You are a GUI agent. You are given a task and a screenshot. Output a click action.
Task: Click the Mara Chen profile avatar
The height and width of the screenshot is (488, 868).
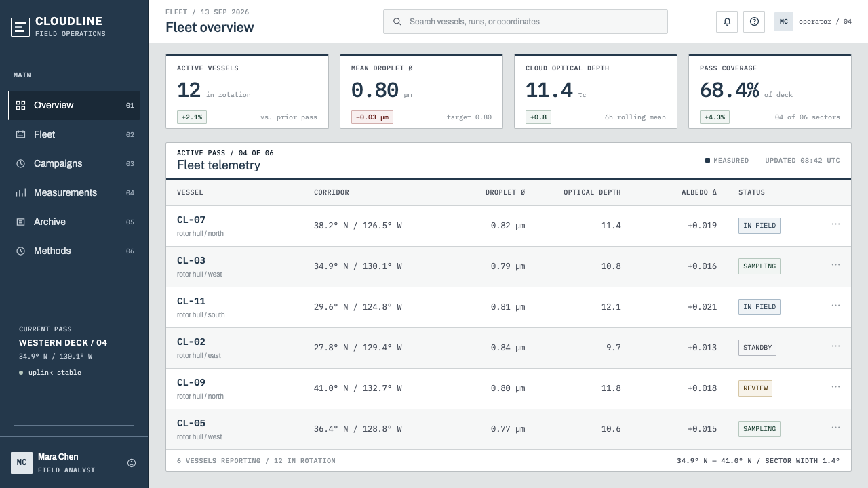[22, 463]
